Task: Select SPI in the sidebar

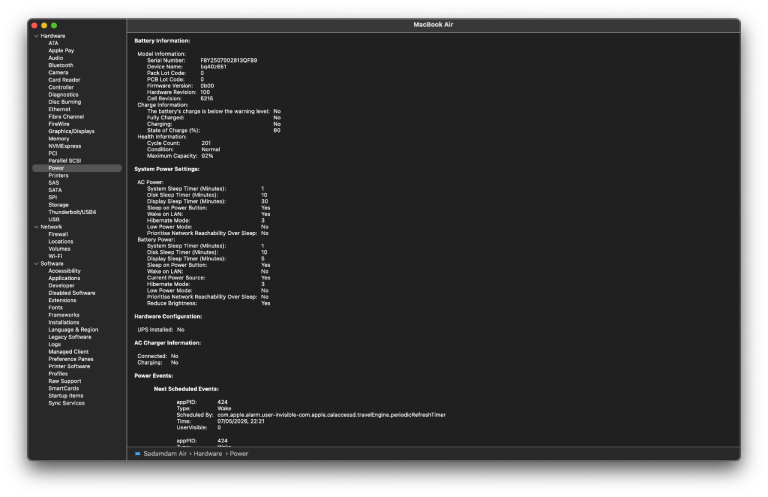Action: tap(52, 197)
